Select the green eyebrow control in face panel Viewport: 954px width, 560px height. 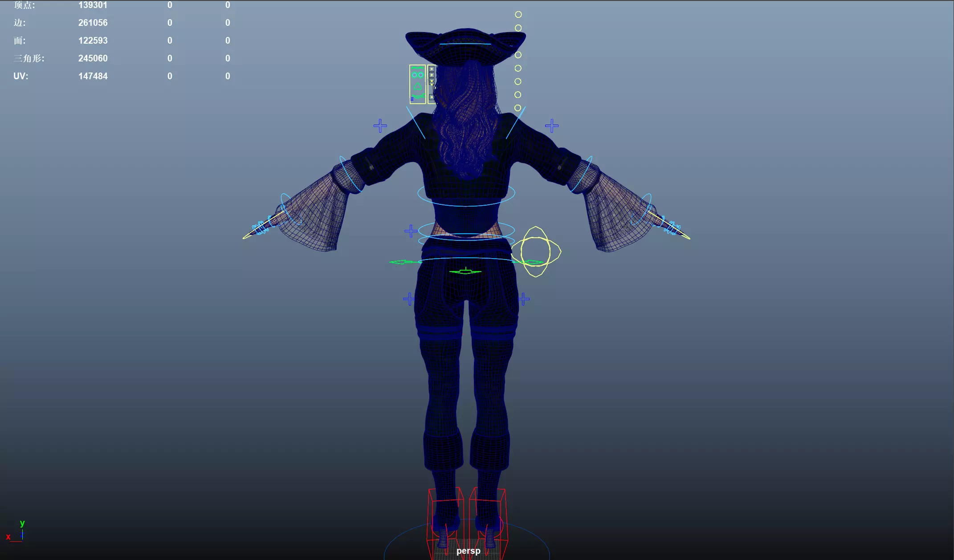tap(417, 68)
